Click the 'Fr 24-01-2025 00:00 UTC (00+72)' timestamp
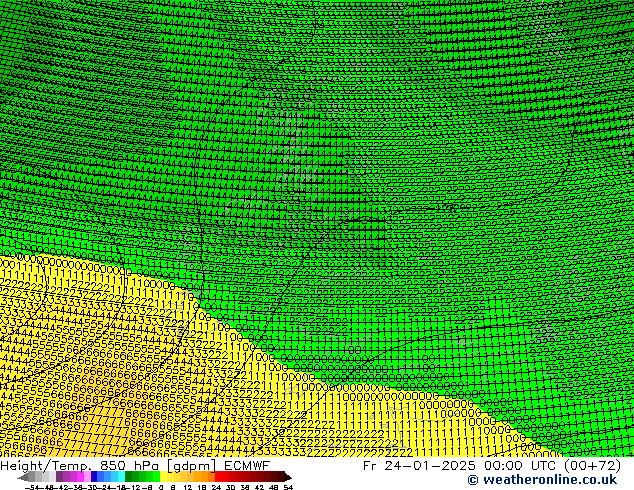The image size is (634, 490). point(492,466)
